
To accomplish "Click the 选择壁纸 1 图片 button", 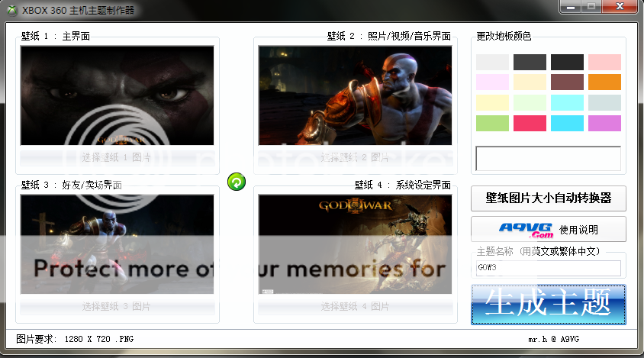I will pyautogui.click(x=117, y=157).
